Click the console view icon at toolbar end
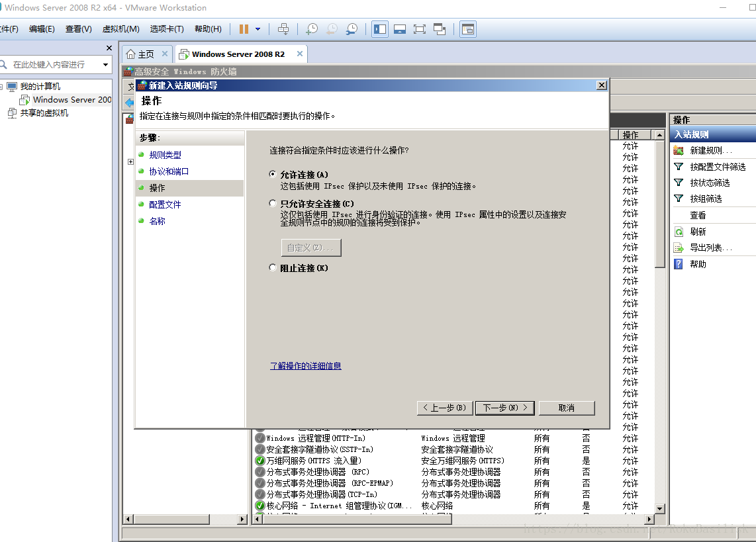The image size is (756, 542). pos(467,29)
